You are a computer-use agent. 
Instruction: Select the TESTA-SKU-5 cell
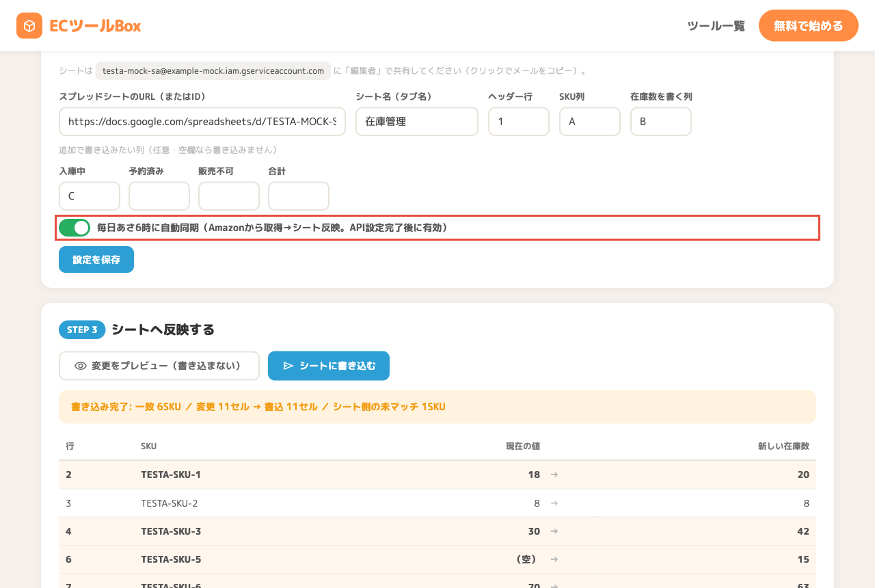click(171, 559)
